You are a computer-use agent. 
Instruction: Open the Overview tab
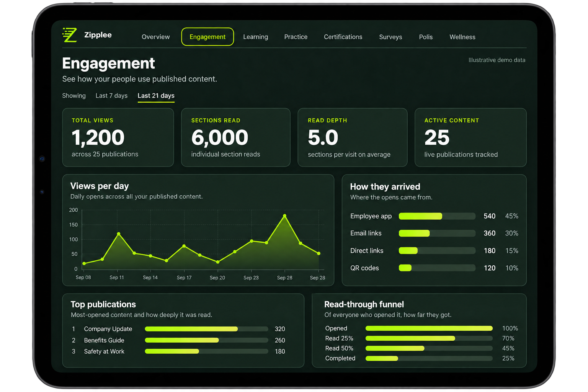click(155, 37)
